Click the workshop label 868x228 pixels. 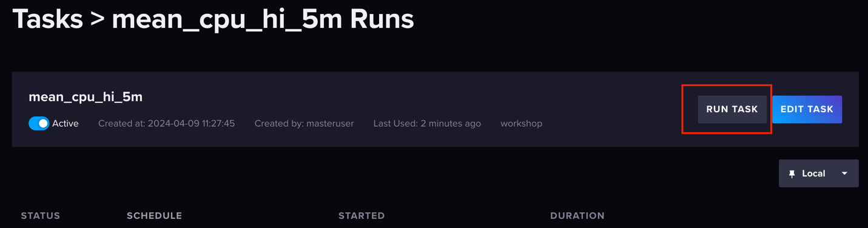click(521, 123)
